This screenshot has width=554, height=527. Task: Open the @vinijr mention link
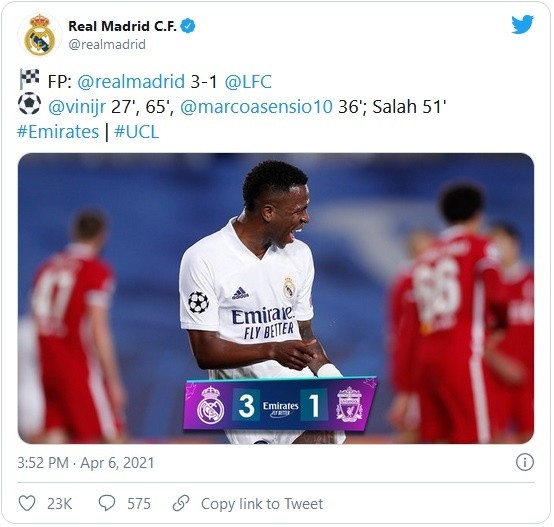coord(77,107)
